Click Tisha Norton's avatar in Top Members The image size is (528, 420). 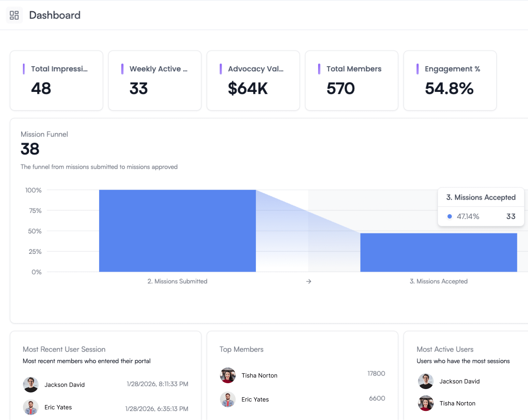pyautogui.click(x=228, y=375)
